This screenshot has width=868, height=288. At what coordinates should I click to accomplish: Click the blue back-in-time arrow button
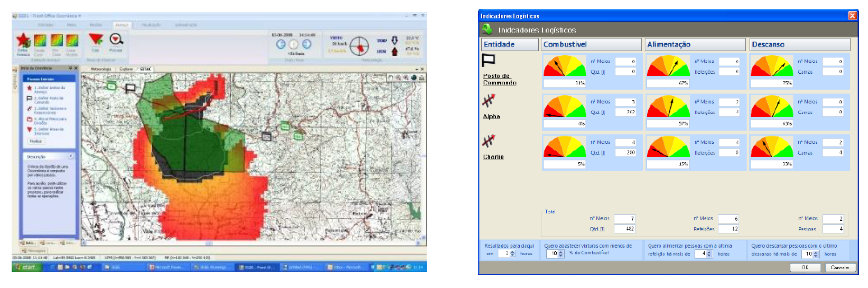coord(281,44)
